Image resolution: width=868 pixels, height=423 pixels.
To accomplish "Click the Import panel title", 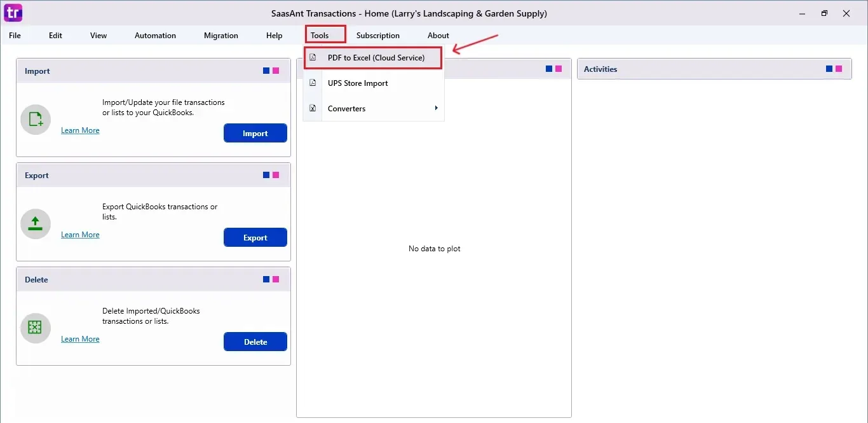I will 37,71.
